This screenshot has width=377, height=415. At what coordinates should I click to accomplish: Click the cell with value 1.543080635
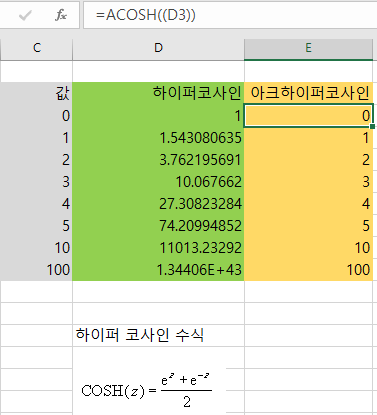(158, 138)
